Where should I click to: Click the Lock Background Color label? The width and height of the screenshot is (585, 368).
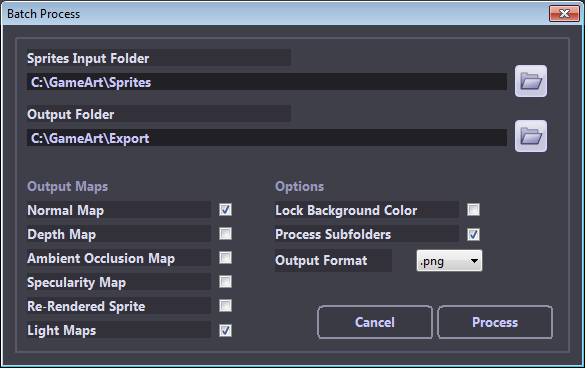point(367,210)
